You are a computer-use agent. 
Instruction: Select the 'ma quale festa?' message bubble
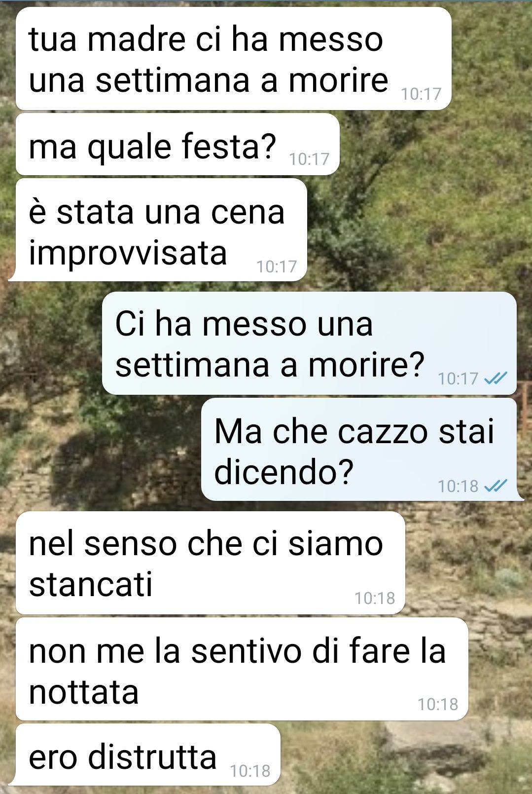pyautogui.click(x=177, y=144)
